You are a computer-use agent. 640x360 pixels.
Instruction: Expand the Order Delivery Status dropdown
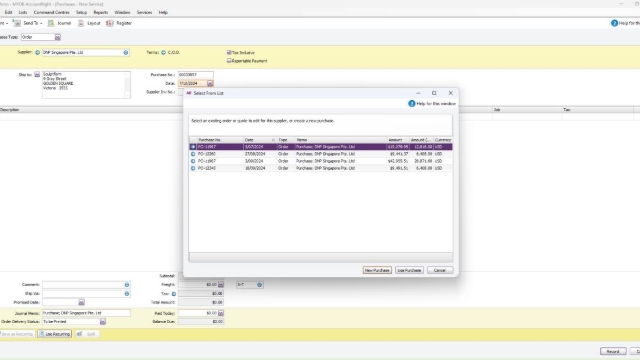point(102,322)
